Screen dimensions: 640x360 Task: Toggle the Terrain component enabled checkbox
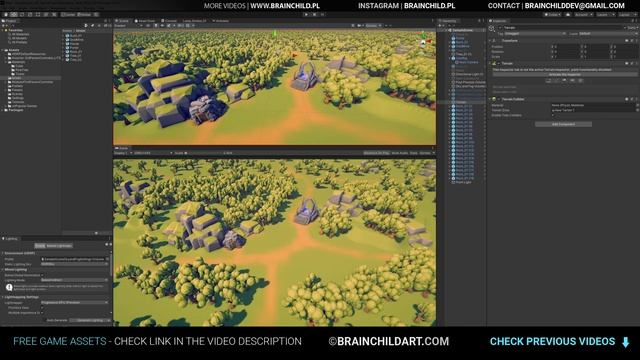(499, 64)
